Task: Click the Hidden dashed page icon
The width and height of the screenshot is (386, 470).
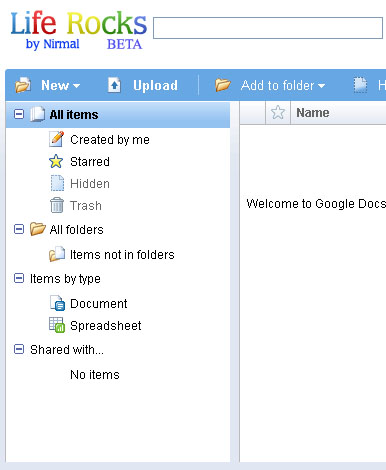Action: [57, 183]
